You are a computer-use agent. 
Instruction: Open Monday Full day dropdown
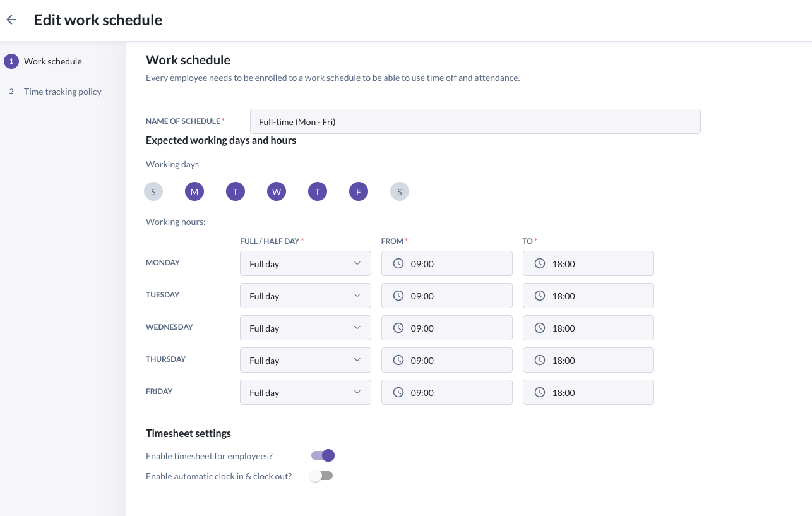305,263
